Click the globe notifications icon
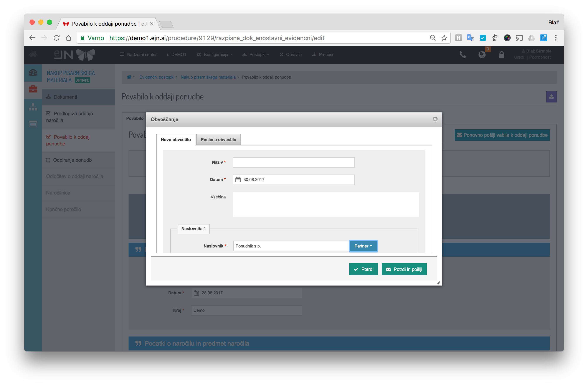 (x=482, y=54)
